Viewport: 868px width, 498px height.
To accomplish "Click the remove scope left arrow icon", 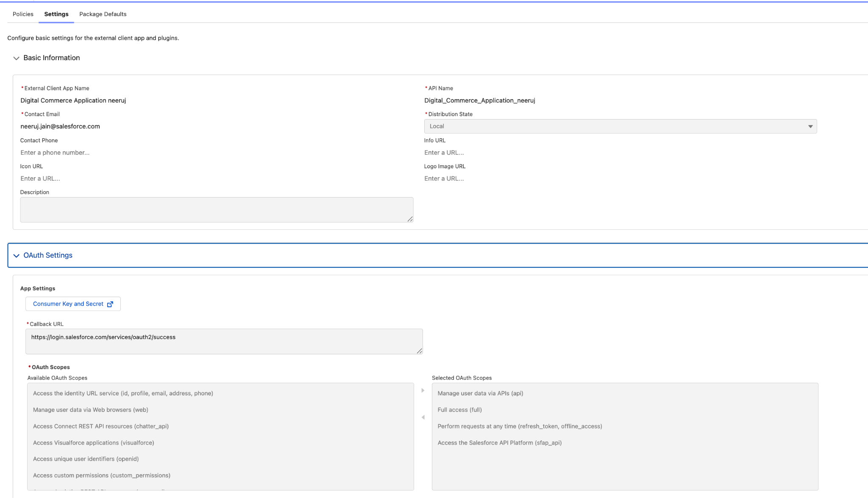I will pos(423,417).
